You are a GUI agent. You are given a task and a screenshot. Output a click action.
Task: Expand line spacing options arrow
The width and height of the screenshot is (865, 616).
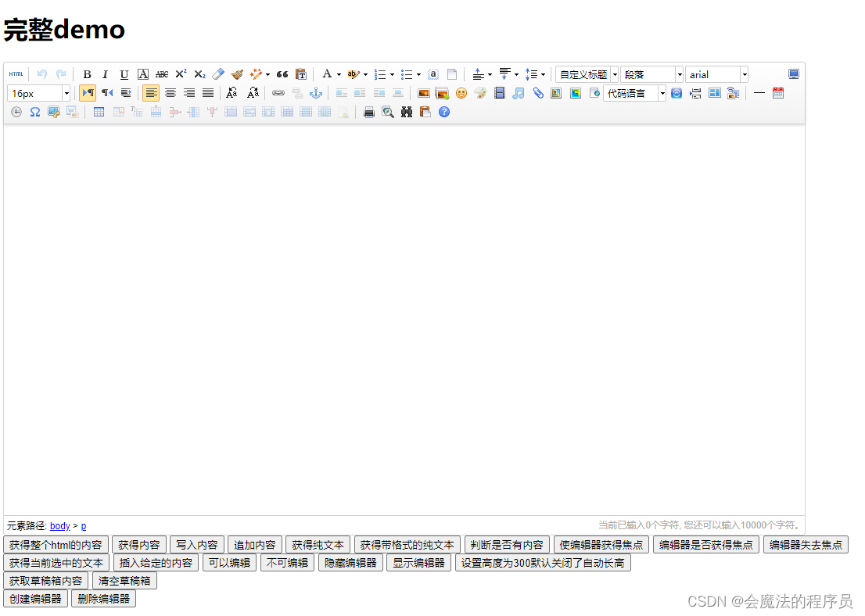[544, 74]
